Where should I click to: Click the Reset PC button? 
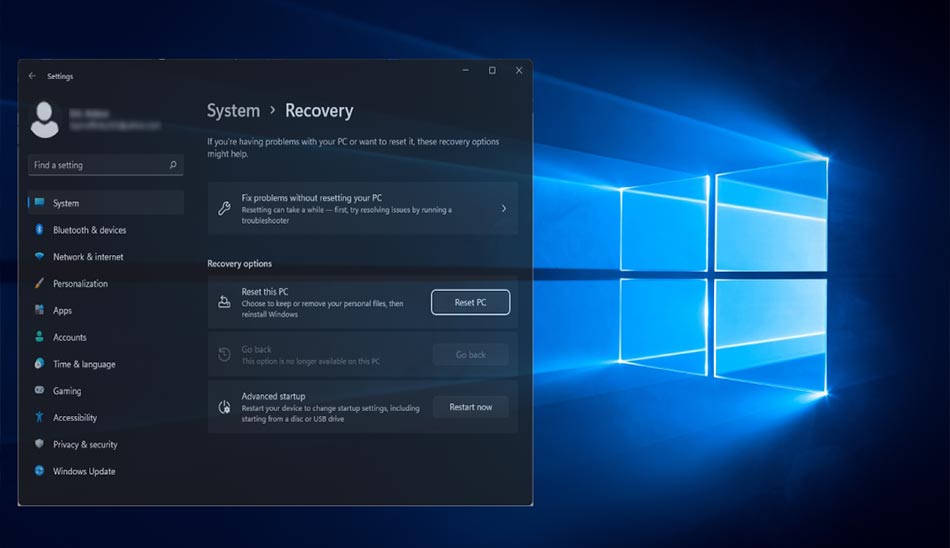tap(470, 302)
